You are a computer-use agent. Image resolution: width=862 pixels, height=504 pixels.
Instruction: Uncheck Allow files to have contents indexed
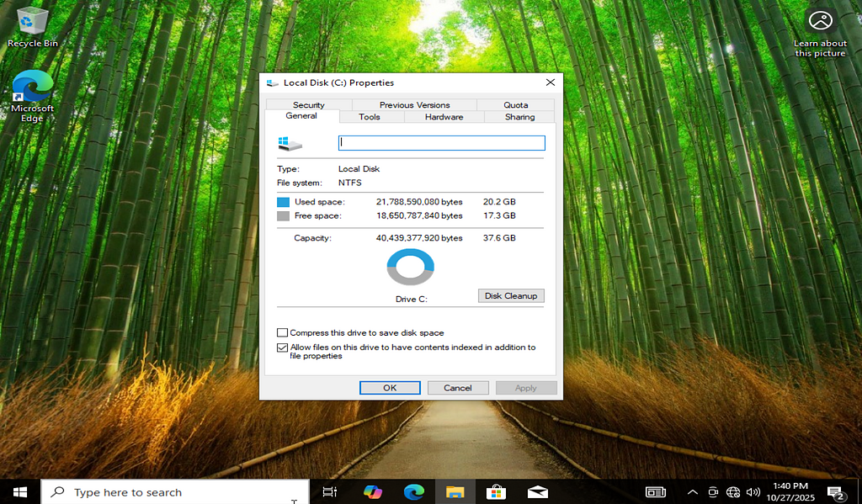[x=283, y=347]
